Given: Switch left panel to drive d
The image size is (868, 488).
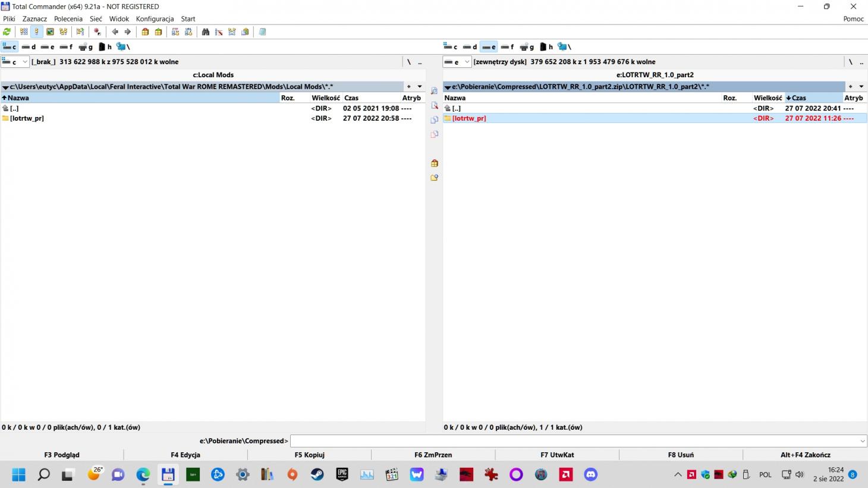Looking at the screenshot, I should pyautogui.click(x=29, y=46).
